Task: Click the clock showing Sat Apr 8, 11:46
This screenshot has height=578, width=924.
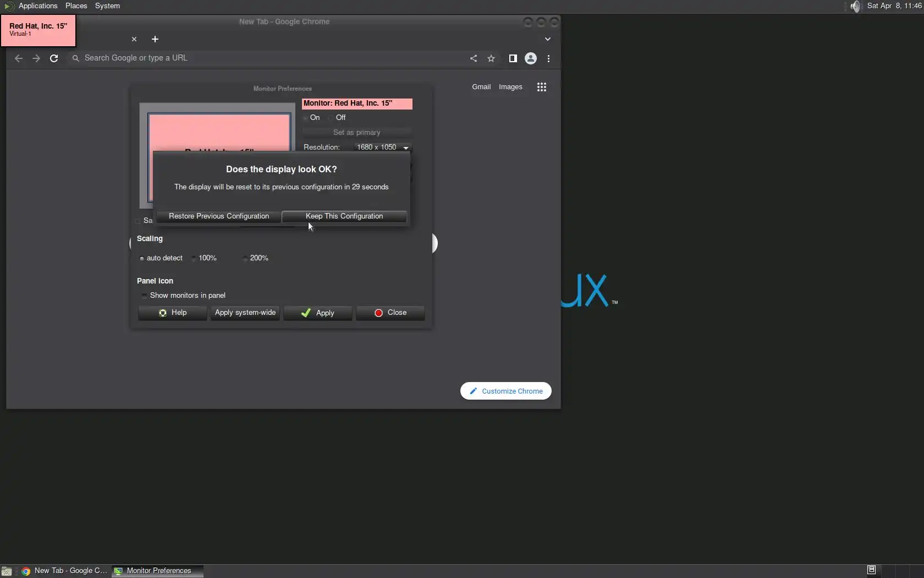Action: click(894, 6)
